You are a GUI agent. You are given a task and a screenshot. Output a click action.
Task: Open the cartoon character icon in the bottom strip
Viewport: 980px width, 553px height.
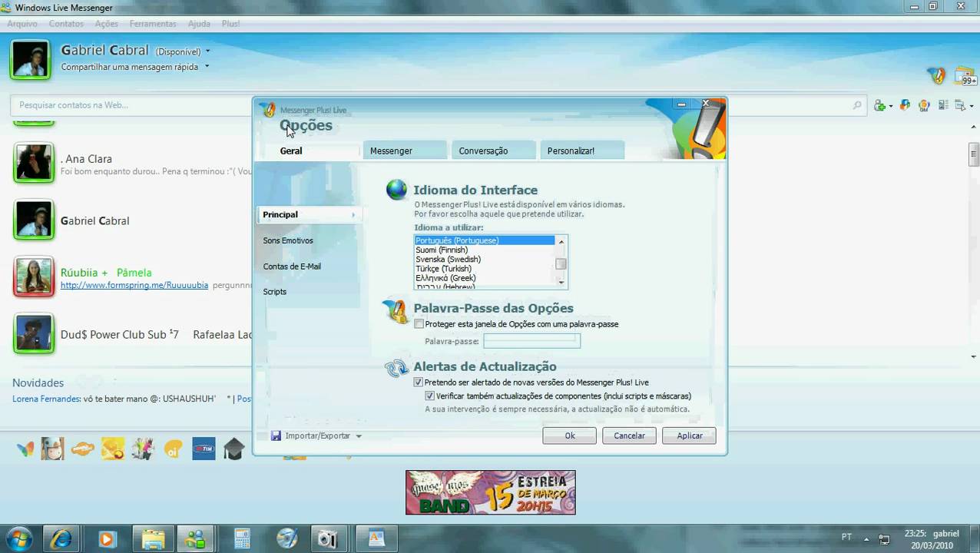[52, 449]
